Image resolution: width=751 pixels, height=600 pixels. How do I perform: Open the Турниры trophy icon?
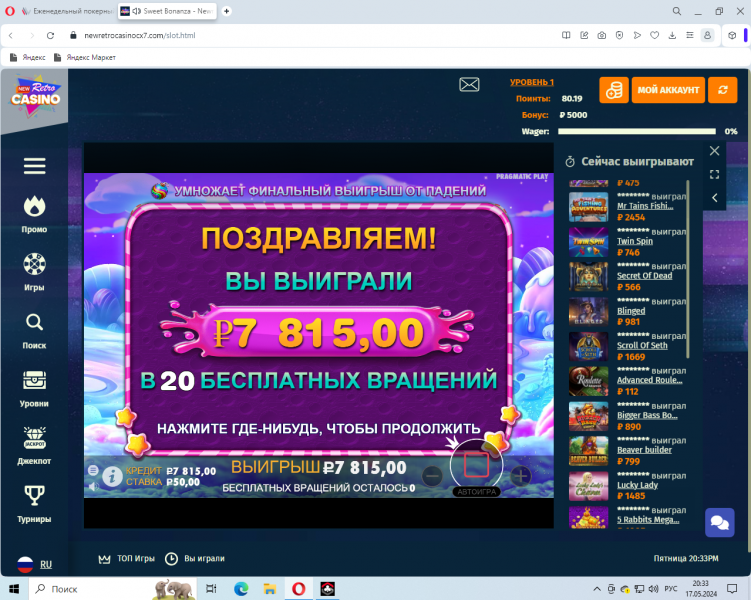pyautogui.click(x=34, y=495)
